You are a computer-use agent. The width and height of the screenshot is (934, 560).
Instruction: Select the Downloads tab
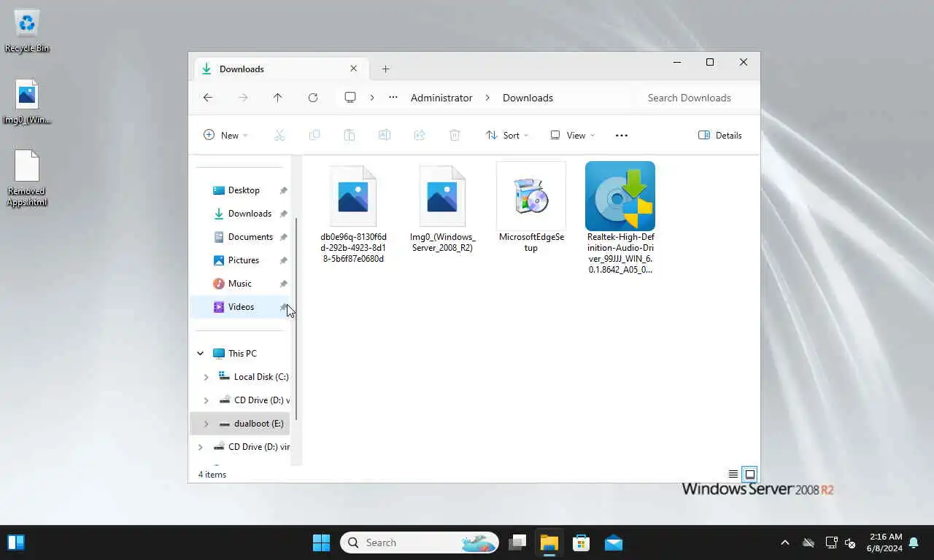(x=280, y=69)
